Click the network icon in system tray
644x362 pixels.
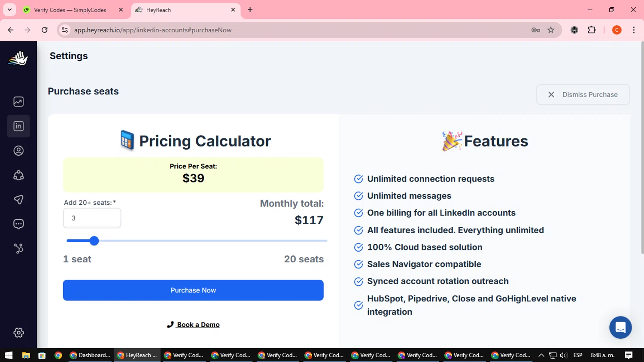click(553, 355)
